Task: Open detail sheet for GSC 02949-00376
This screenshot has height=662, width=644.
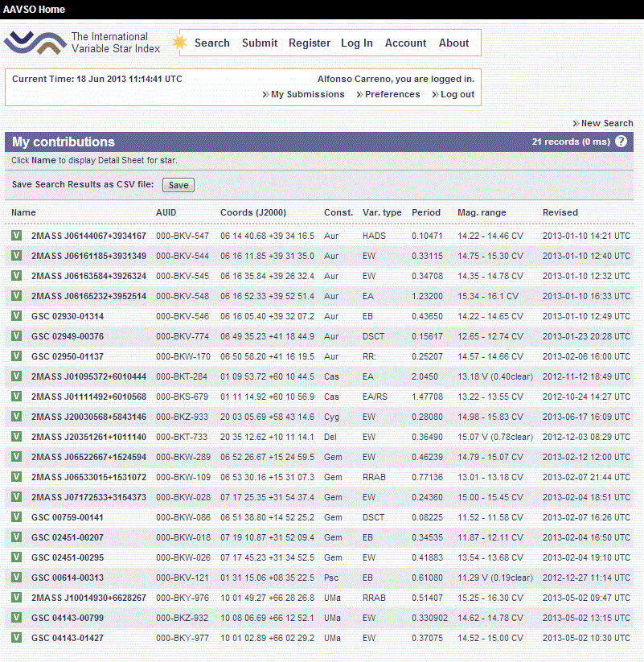Action: click(68, 336)
